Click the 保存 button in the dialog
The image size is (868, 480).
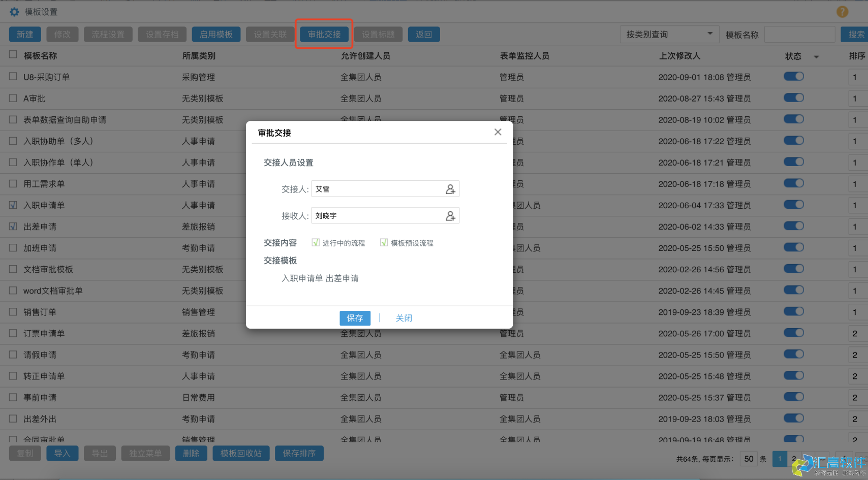click(x=355, y=318)
